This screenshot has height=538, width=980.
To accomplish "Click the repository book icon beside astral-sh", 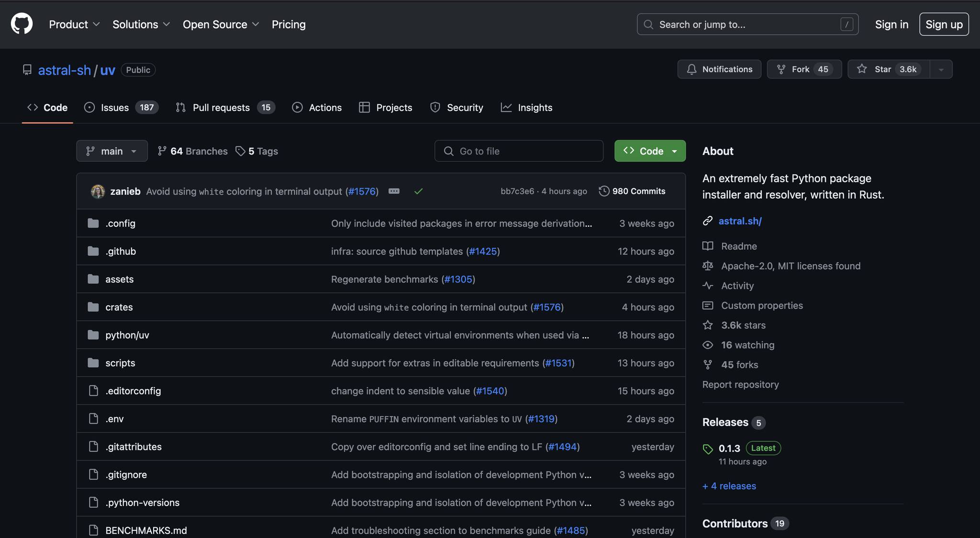I will pyautogui.click(x=27, y=70).
